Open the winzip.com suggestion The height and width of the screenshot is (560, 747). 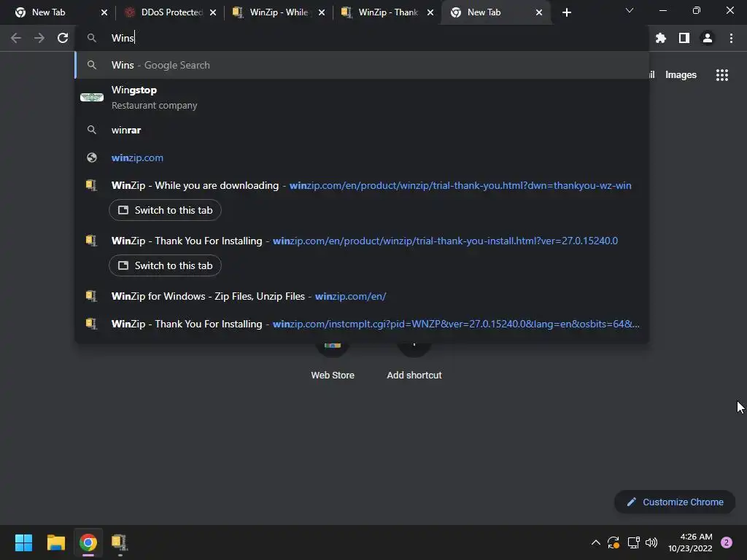(x=362, y=157)
